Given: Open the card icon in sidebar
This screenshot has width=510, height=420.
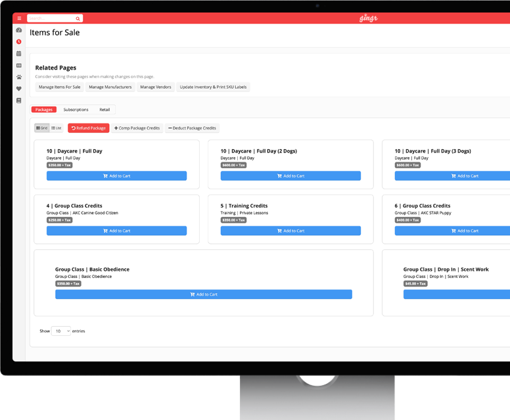Looking at the screenshot, I should coord(19,65).
